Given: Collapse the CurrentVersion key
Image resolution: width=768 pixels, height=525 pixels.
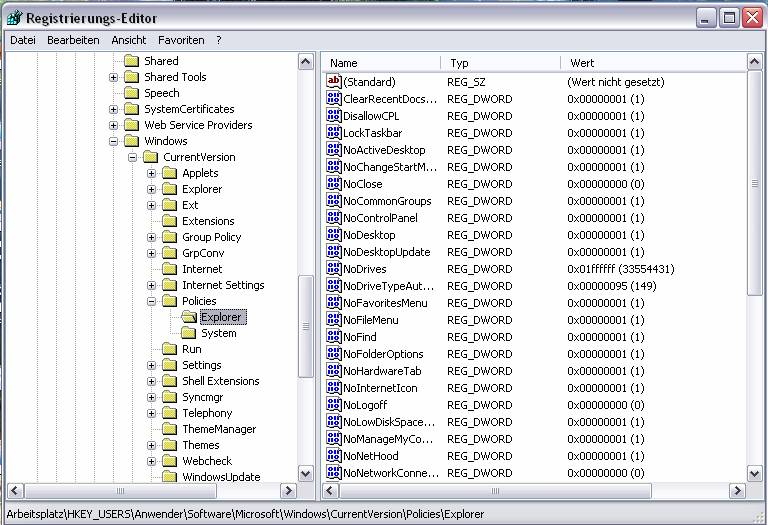Looking at the screenshot, I should (x=132, y=158).
